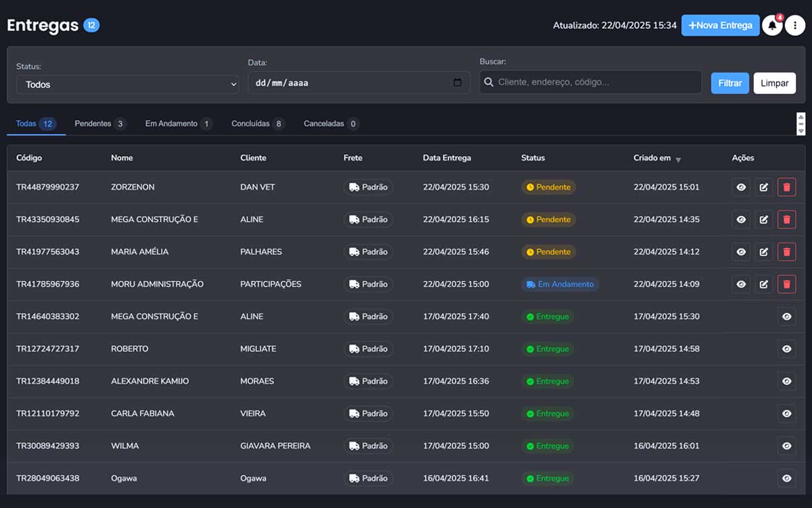Click the calendar icon in Data field

[457, 83]
